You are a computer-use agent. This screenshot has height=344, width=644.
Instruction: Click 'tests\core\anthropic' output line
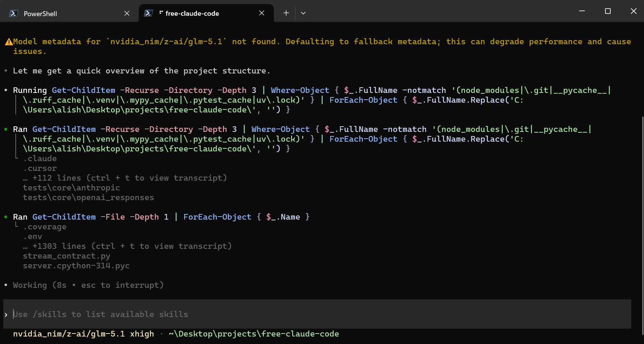click(72, 188)
